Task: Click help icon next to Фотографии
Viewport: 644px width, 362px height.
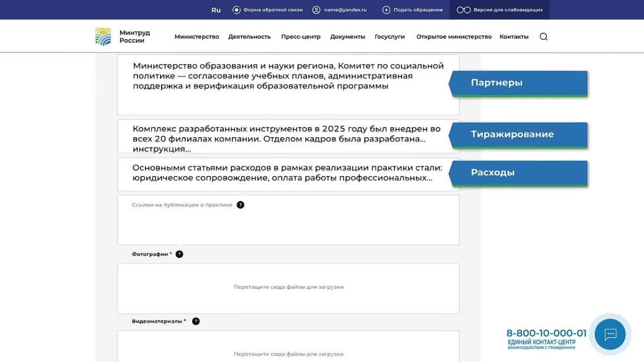Action: (179, 254)
